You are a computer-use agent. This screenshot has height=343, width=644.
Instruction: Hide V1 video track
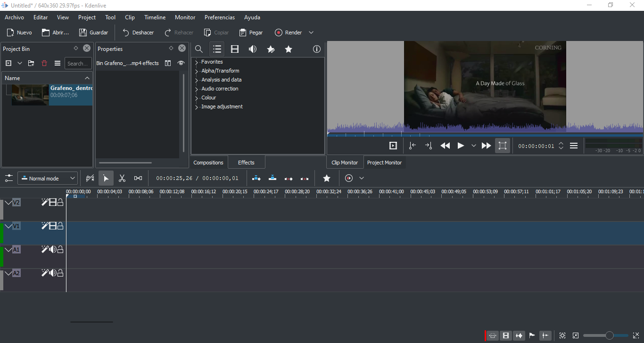(x=53, y=226)
